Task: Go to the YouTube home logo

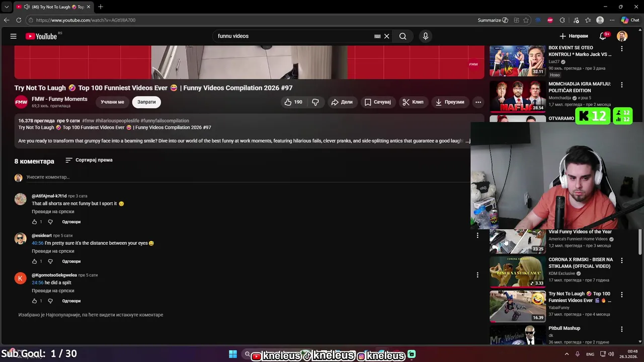Action: pos(41,36)
